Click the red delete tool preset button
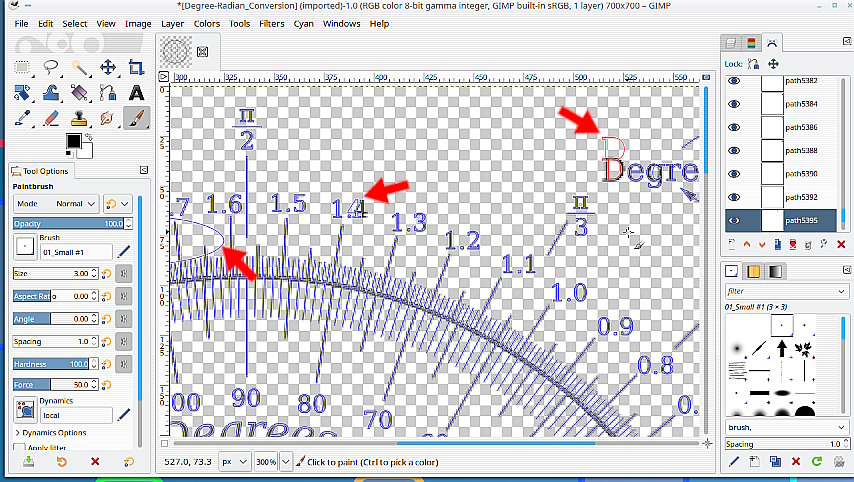This screenshot has width=854, height=482. tap(95, 462)
